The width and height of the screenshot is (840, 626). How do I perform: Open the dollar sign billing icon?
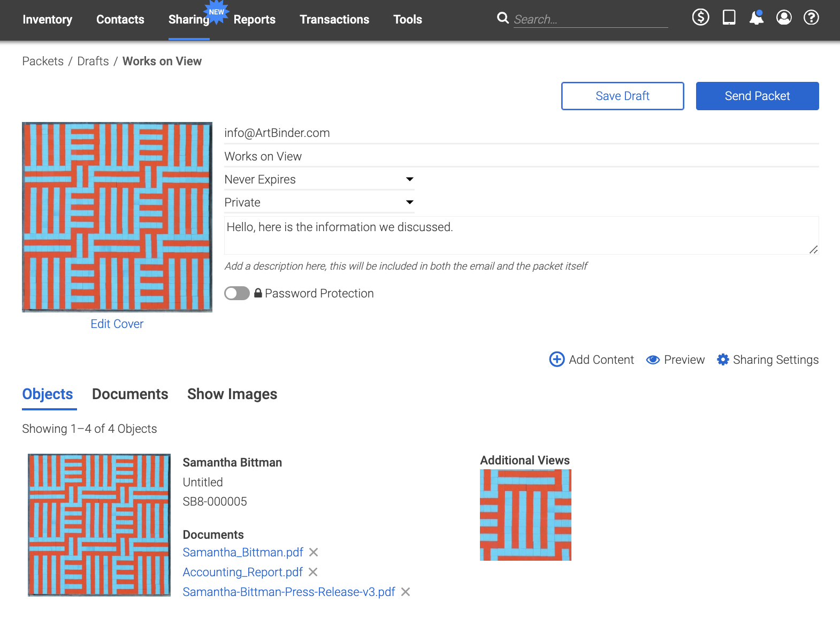(700, 18)
